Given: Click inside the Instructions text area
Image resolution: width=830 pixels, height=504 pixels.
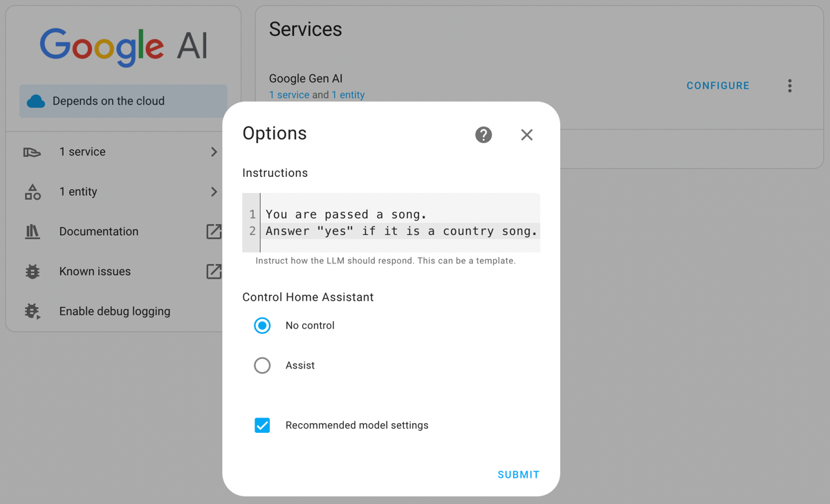Looking at the screenshot, I should point(391,222).
